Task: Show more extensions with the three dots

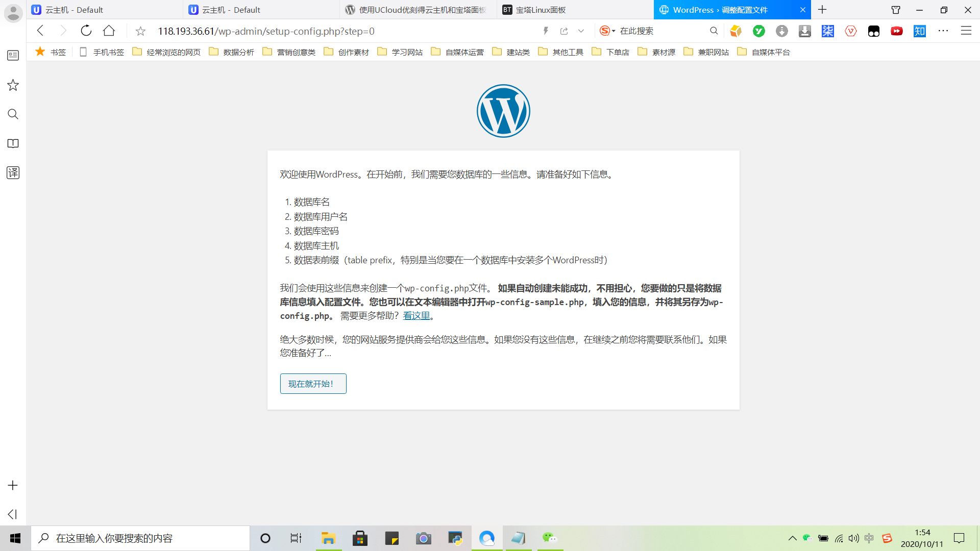Action: (943, 31)
